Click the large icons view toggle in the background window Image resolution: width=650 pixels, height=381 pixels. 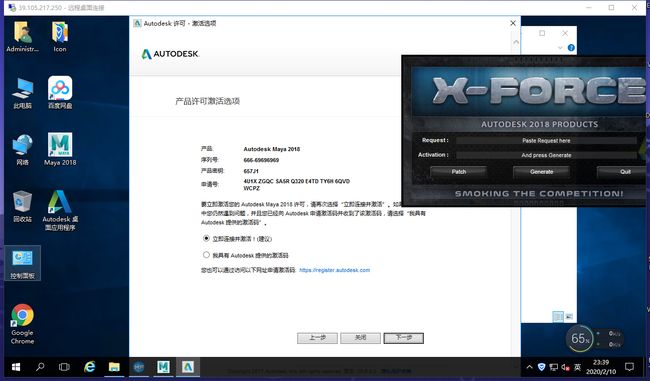[569, 317]
